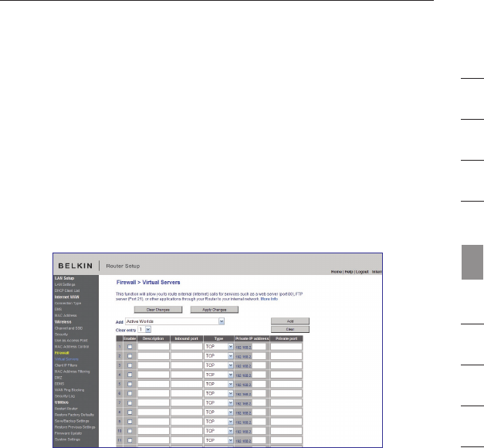Go to Connection Type under Internet WAN
Image resolution: width=484 pixels, height=448 pixels.
[68, 303]
